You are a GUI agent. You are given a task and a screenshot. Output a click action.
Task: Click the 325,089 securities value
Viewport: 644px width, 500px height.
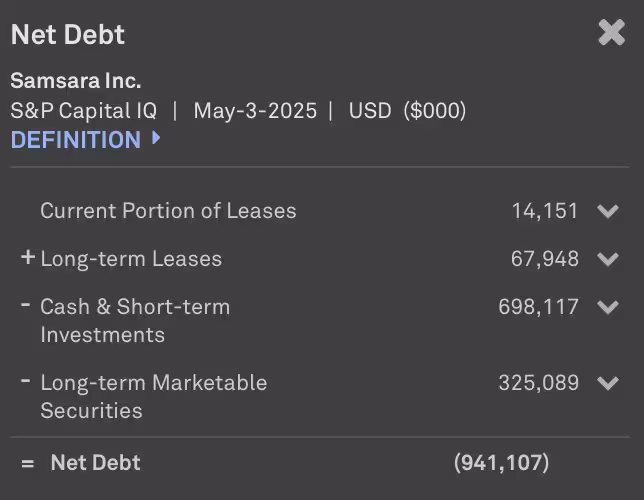click(x=538, y=383)
